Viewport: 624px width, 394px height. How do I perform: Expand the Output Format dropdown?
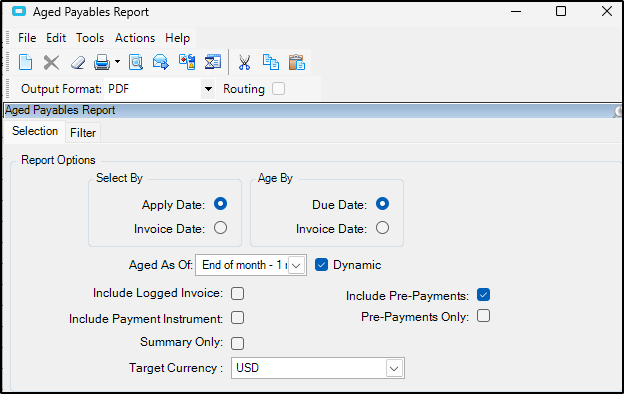click(x=208, y=89)
